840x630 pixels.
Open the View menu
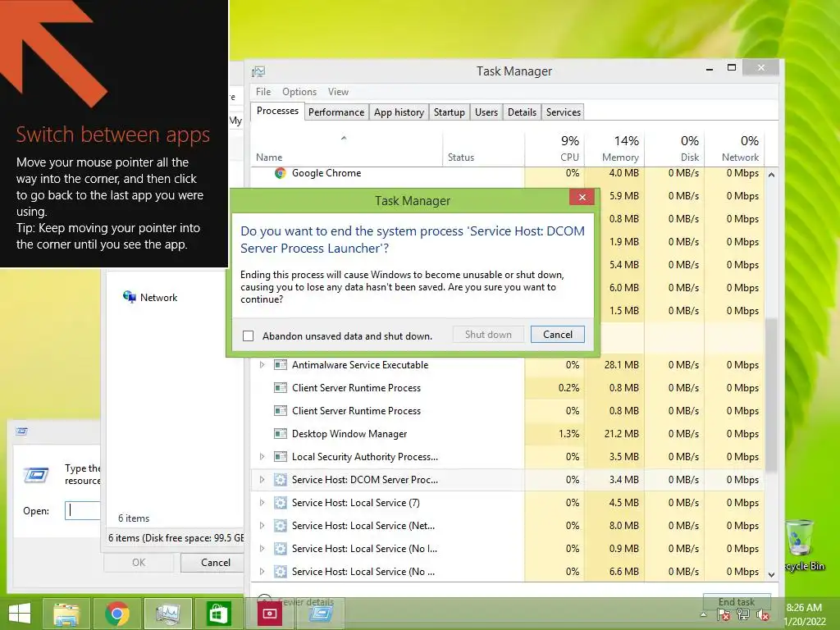tap(338, 92)
